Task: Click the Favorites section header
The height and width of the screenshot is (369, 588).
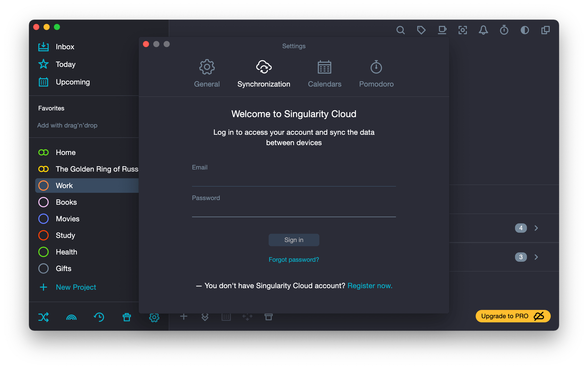Action: [x=51, y=108]
